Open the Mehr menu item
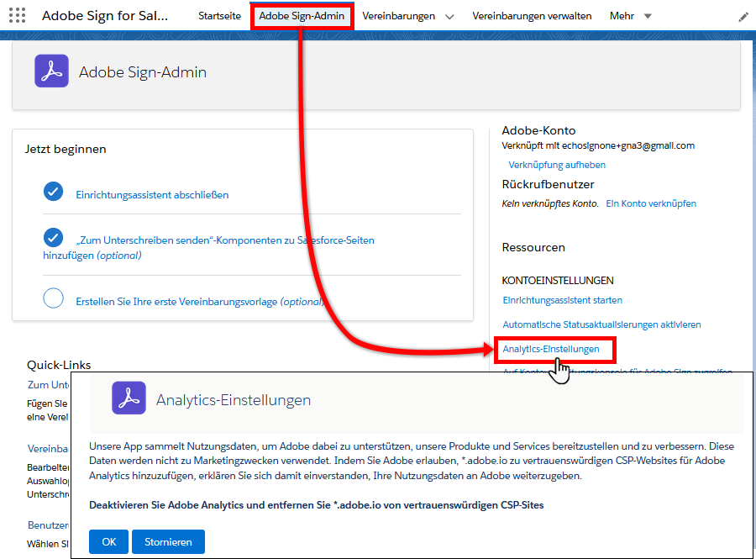Image resolution: width=756 pixels, height=559 pixels. coord(622,16)
